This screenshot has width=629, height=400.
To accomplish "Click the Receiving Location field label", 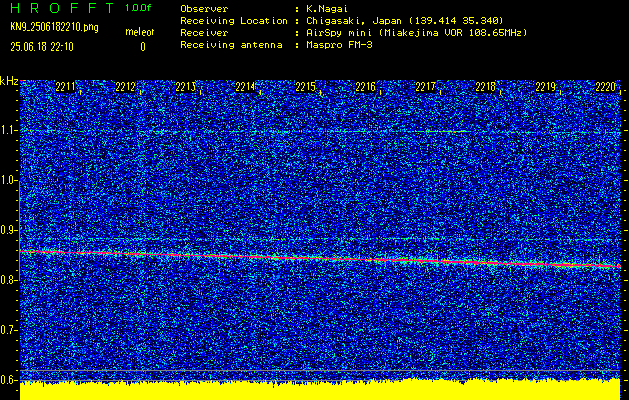I will 234,21.
